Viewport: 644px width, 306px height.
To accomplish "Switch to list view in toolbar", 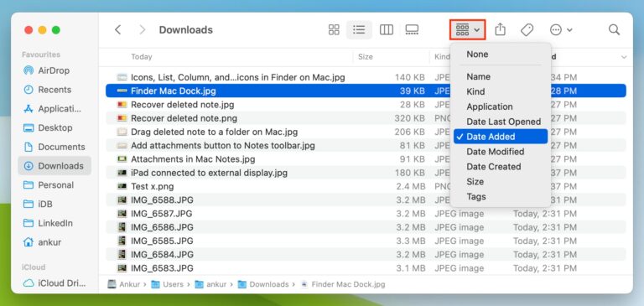I will point(359,29).
